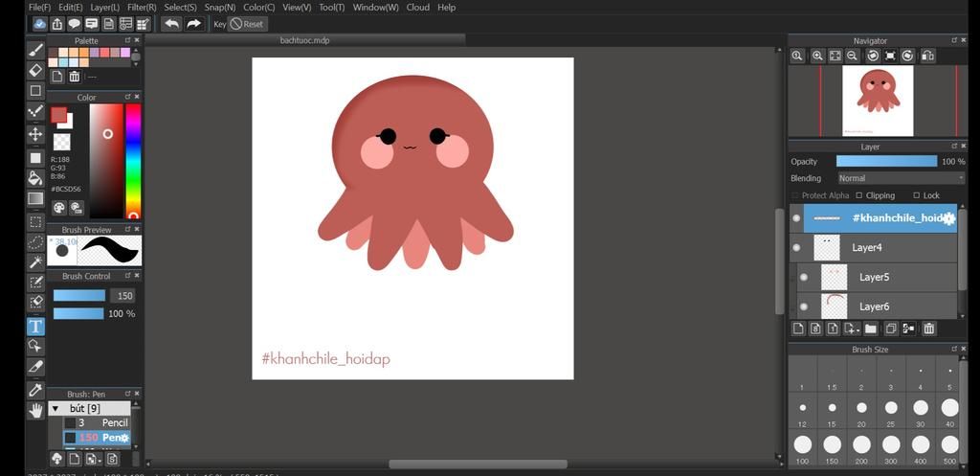Click the Navigator flip horizontal icon
Image resolution: width=980 pixels, height=476 pixels.
[928, 56]
